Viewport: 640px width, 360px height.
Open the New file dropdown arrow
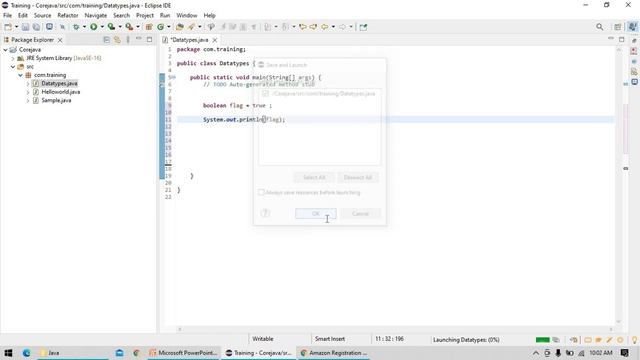pyautogui.click(x=16, y=27)
